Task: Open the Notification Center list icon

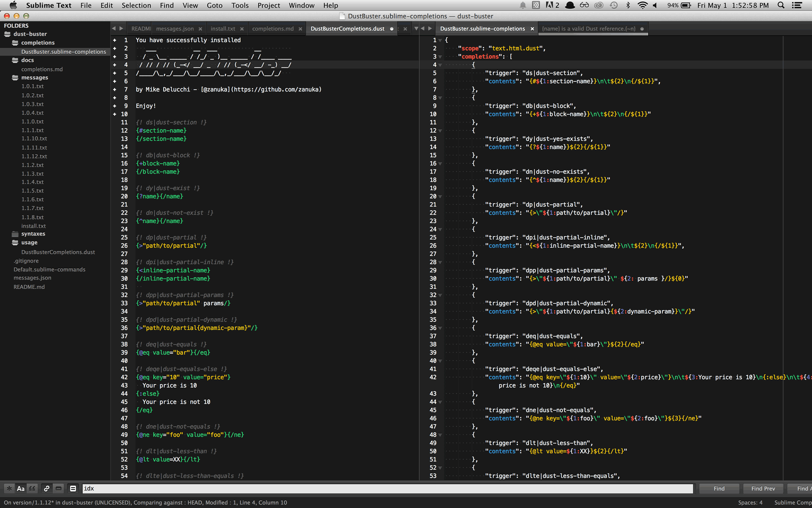Action: [x=797, y=5]
